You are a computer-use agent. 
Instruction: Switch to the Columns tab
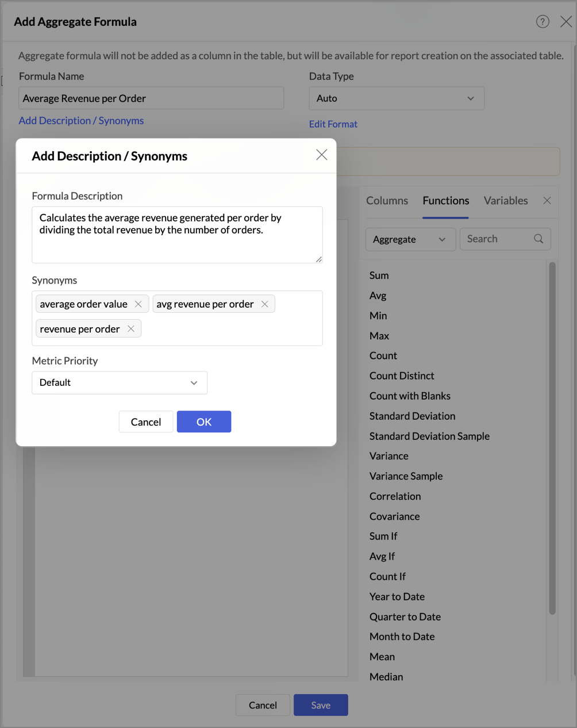(x=387, y=201)
